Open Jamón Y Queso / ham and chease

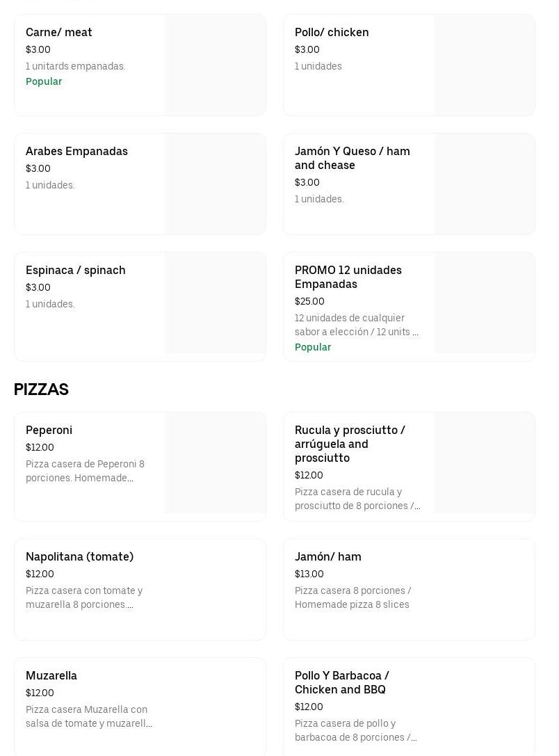(353, 159)
